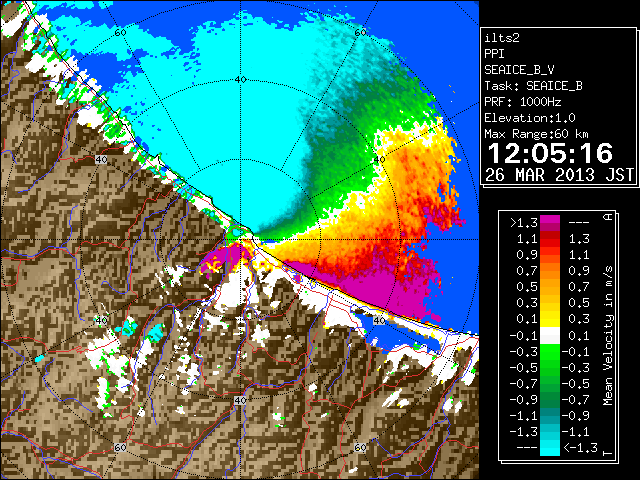
Task: Click the 'Max Range:60 km' line
Action: (x=536, y=134)
